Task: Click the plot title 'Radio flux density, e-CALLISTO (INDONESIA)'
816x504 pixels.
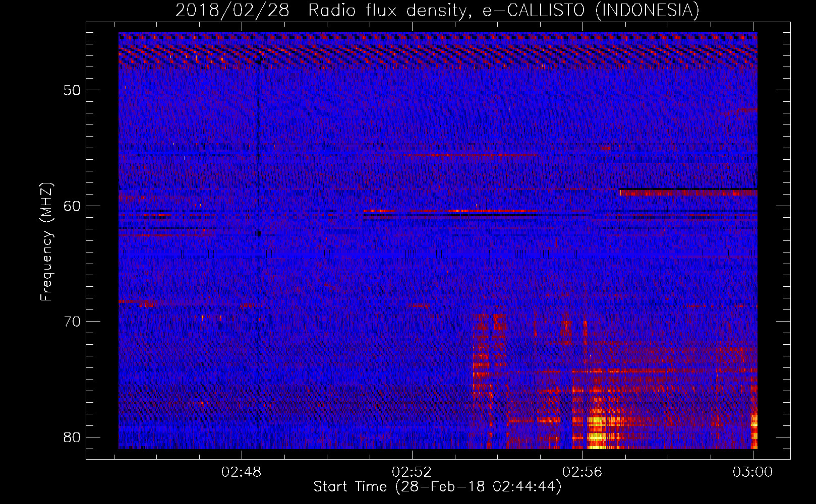Action: pos(503,10)
